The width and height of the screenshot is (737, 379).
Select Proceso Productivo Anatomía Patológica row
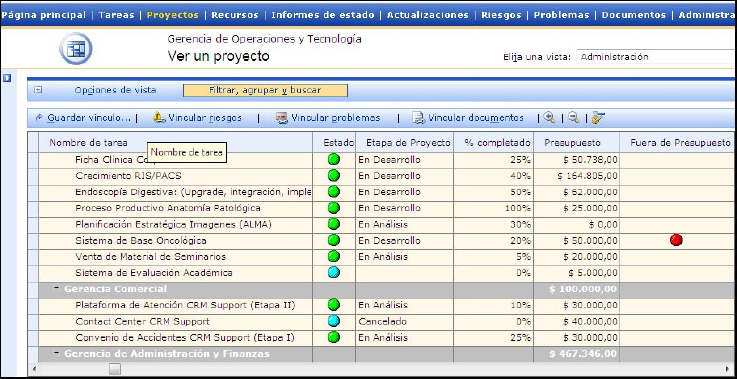(x=168, y=208)
